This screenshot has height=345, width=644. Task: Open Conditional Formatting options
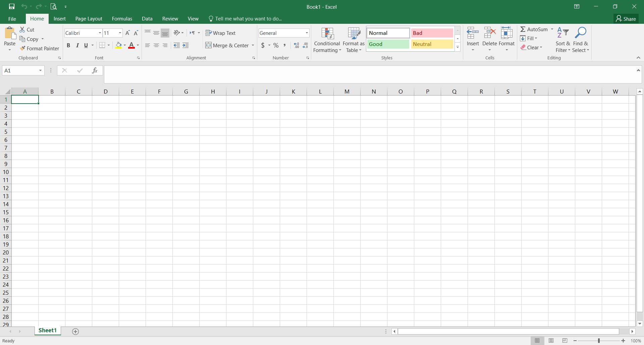click(327, 39)
